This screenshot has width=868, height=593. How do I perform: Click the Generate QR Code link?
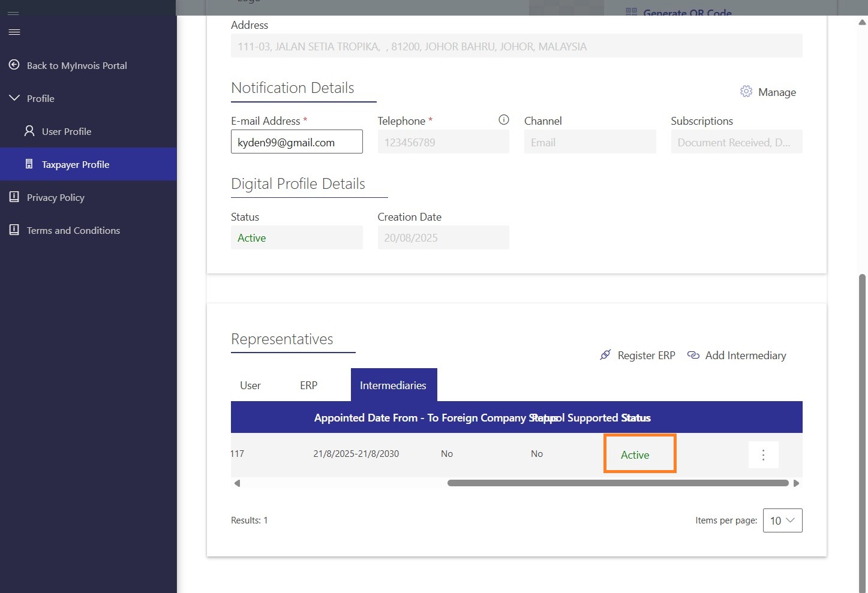pos(687,12)
